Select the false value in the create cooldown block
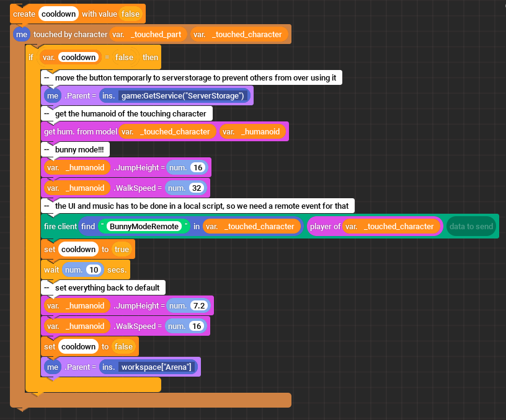 (x=130, y=14)
